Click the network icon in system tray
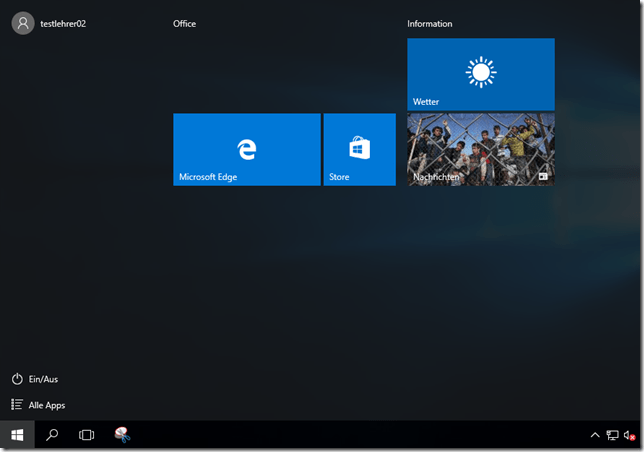 [x=612, y=435]
